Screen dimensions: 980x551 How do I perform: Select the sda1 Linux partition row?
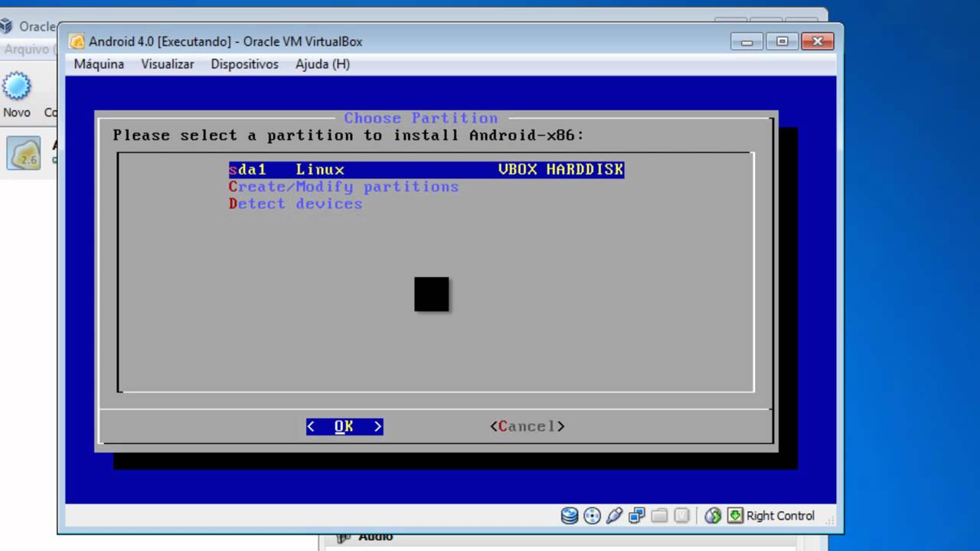coord(426,170)
